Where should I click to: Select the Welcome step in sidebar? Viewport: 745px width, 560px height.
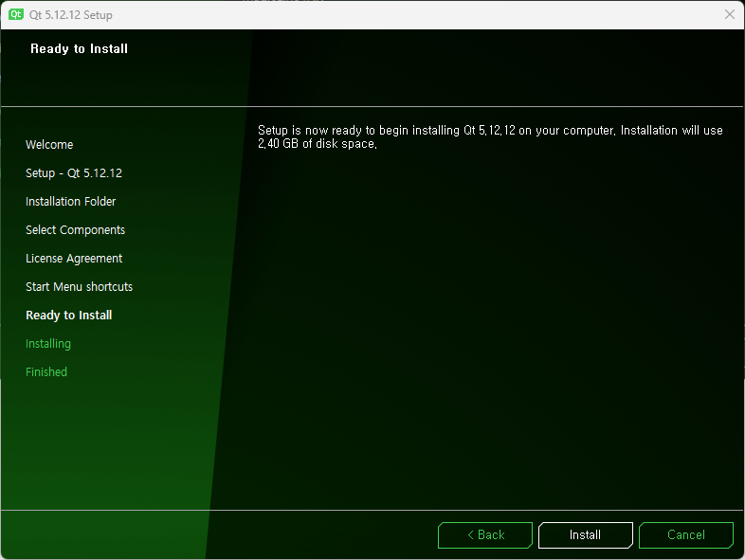click(49, 144)
